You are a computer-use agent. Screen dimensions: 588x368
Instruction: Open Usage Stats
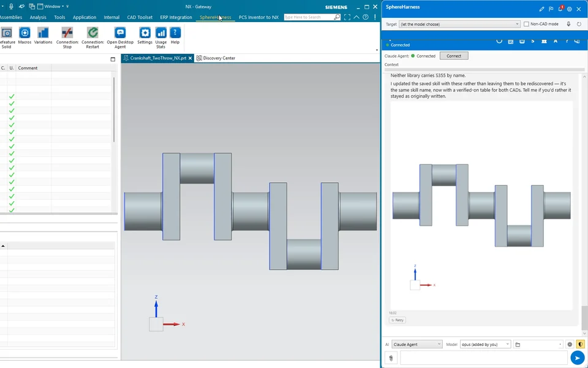pyautogui.click(x=161, y=37)
